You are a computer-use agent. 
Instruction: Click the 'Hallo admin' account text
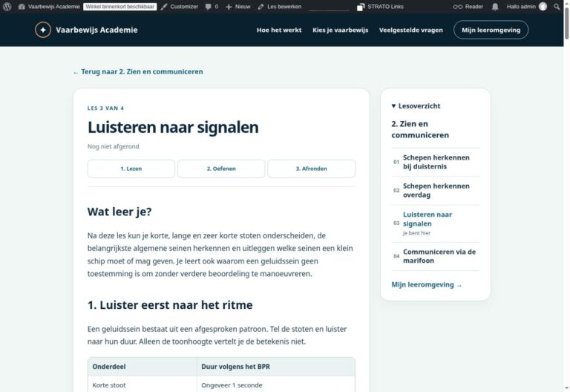click(521, 7)
